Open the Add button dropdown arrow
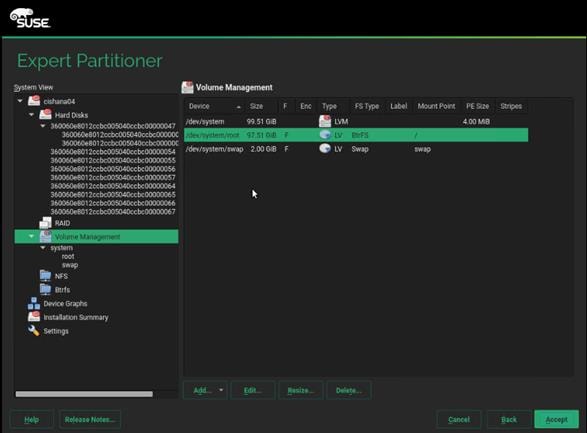587x433 pixels. pyautogui.click(x=221, y=390)
